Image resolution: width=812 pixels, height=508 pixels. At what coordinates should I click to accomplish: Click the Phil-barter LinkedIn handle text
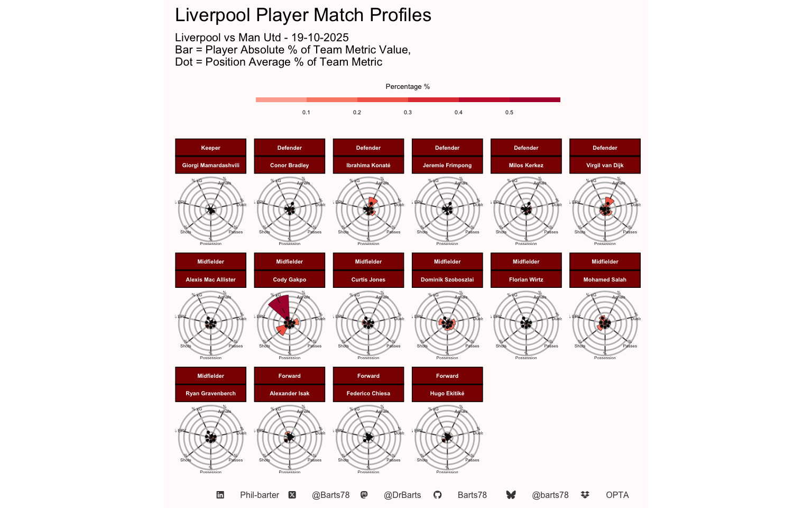[x=259, y=495]
